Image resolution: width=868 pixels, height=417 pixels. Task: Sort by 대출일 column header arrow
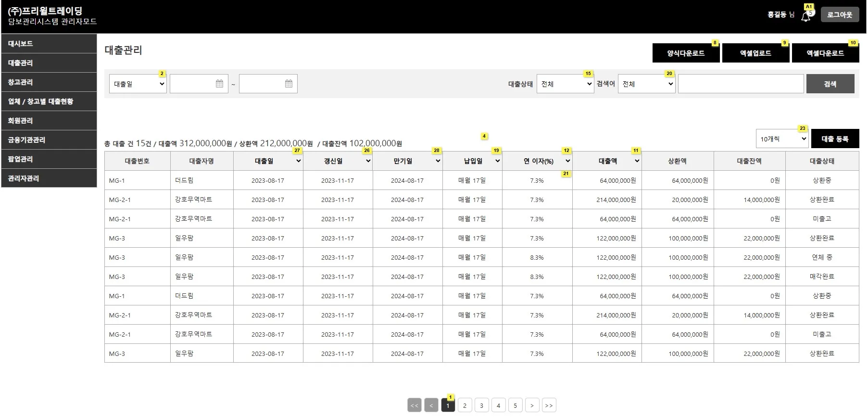[x=298, y=161]
